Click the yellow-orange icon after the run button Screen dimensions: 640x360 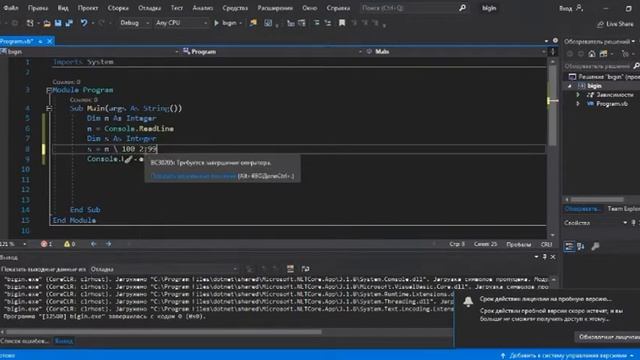click(x=253, y=23)
